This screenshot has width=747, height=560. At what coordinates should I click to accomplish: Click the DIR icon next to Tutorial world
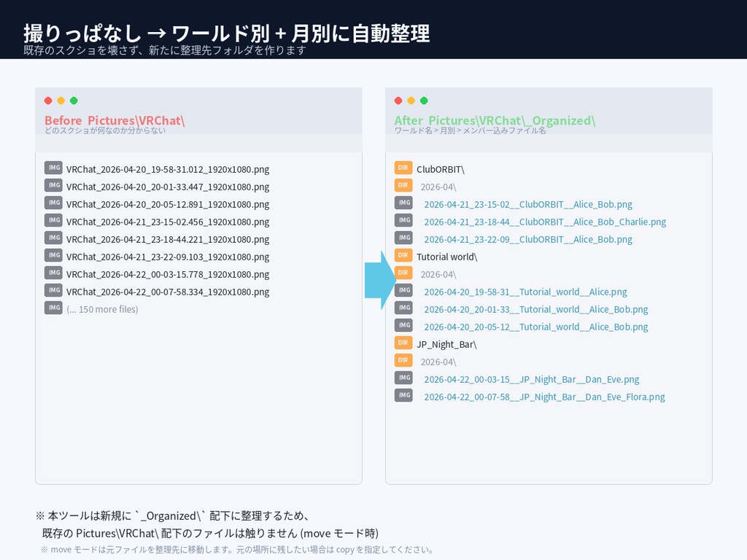[404, 255]
